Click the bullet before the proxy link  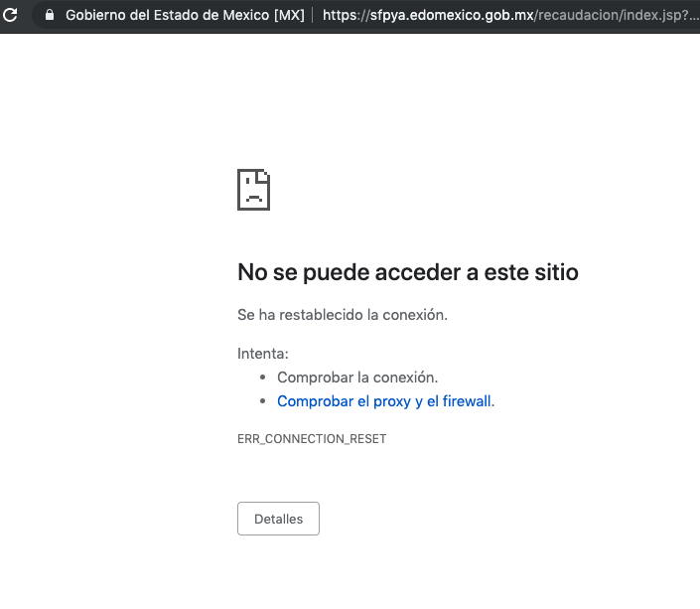coord(263,402)
